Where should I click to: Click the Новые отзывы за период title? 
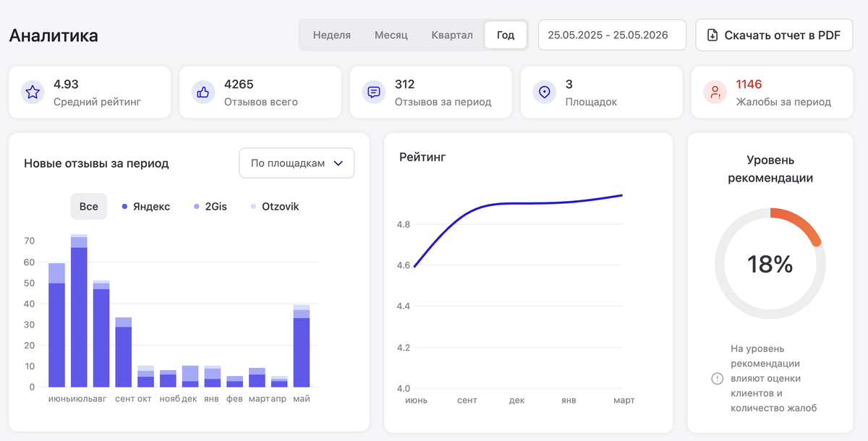coord(96,163)
